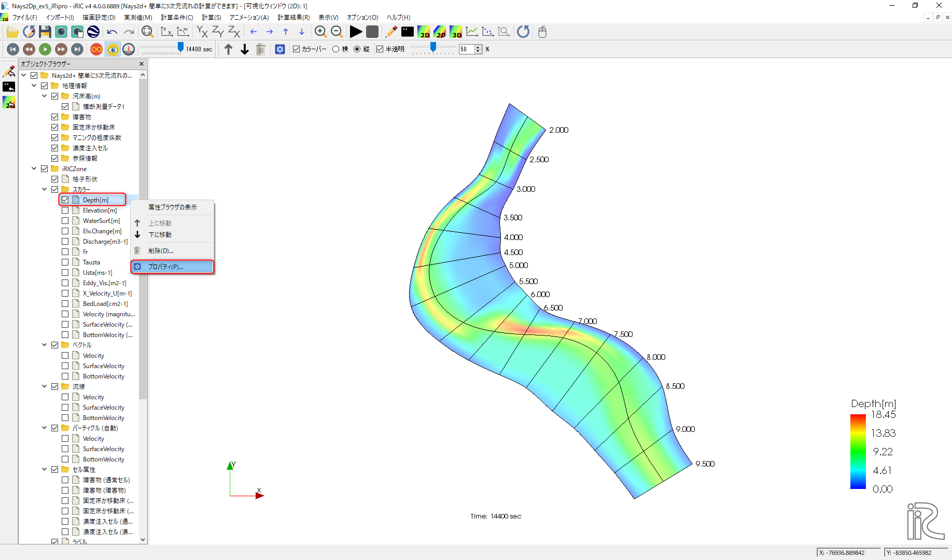This screenshot has width=952, height=560.
Task: Click the open project folder icon
Action: tap(12, 32)
